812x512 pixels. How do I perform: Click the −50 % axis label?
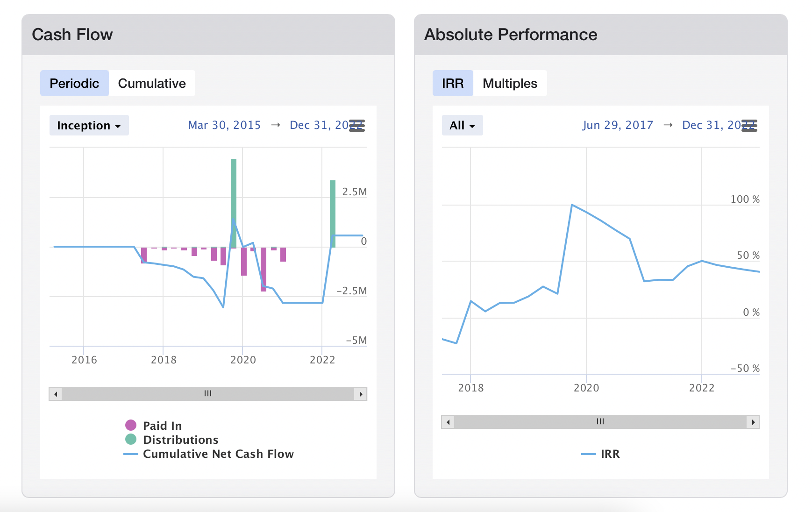click(745, 368)
